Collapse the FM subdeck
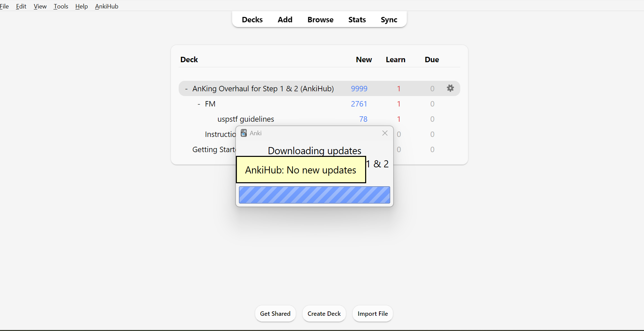Screen dimensions: 644x331 [199, 104]
